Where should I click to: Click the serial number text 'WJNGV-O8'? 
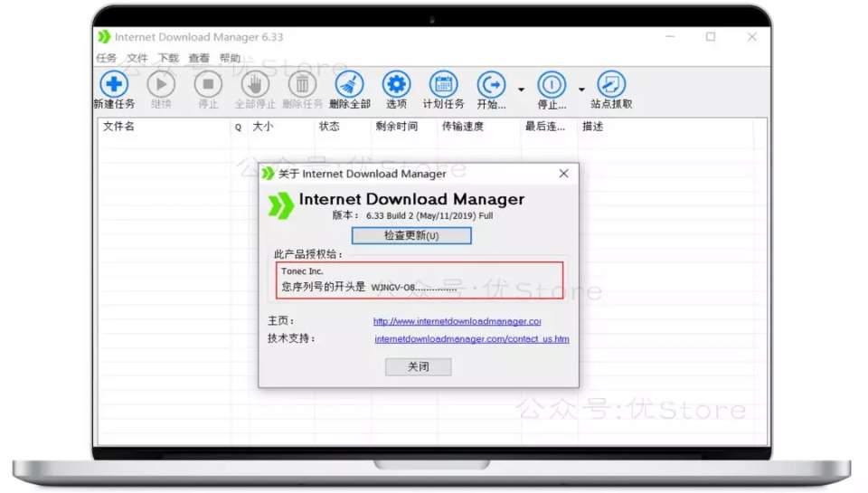393,287
